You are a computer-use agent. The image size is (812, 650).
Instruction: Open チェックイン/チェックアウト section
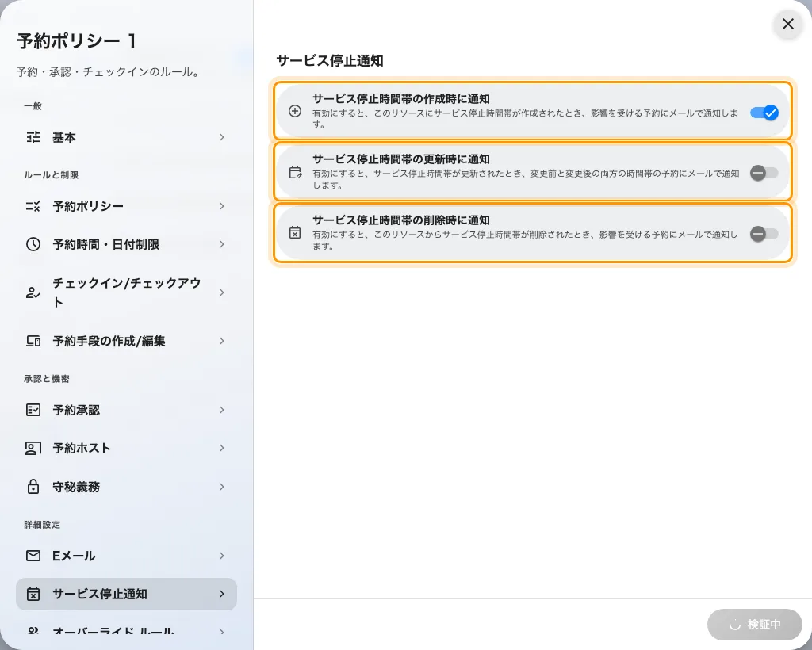126,292
